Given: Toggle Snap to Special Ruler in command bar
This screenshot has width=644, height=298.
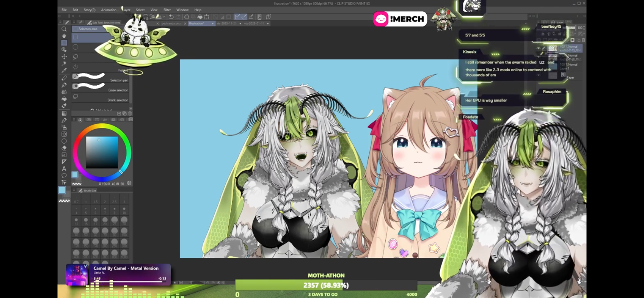Looking at the screenshot, I should coord(244,17).
